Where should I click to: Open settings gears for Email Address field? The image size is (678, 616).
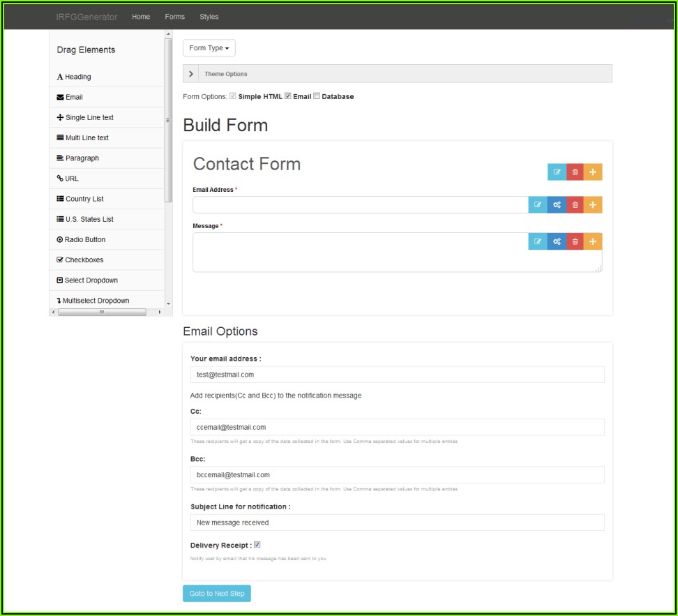pyautogui.click(x=557, y=205)
